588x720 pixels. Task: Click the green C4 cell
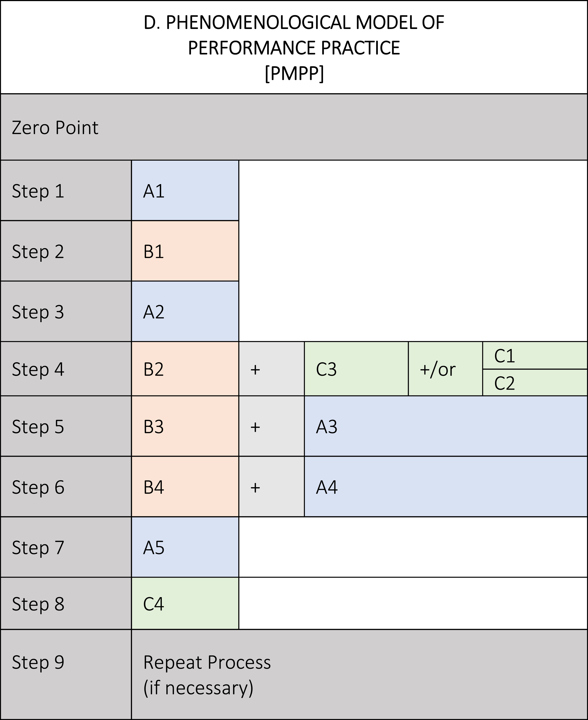(185, 603)
